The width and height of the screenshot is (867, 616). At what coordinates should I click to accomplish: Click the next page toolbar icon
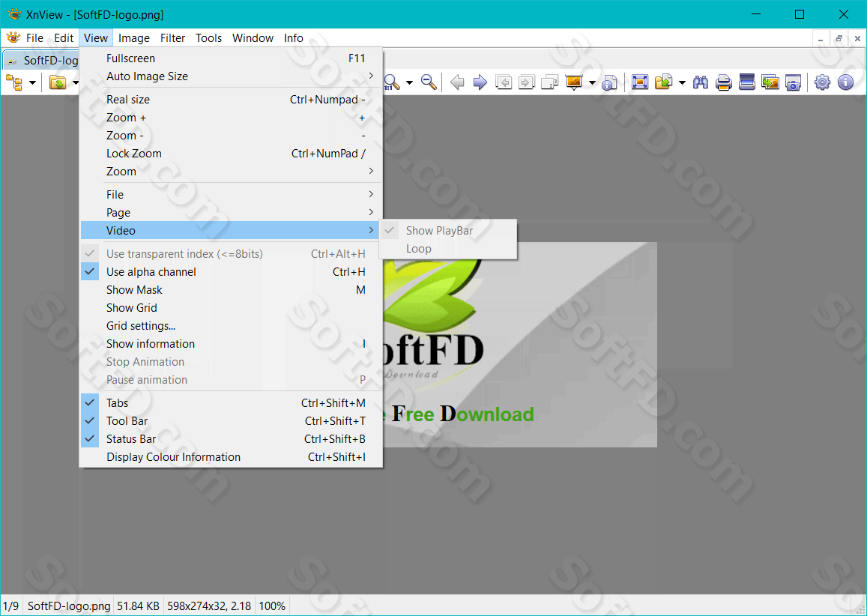[x=526, y=83]
